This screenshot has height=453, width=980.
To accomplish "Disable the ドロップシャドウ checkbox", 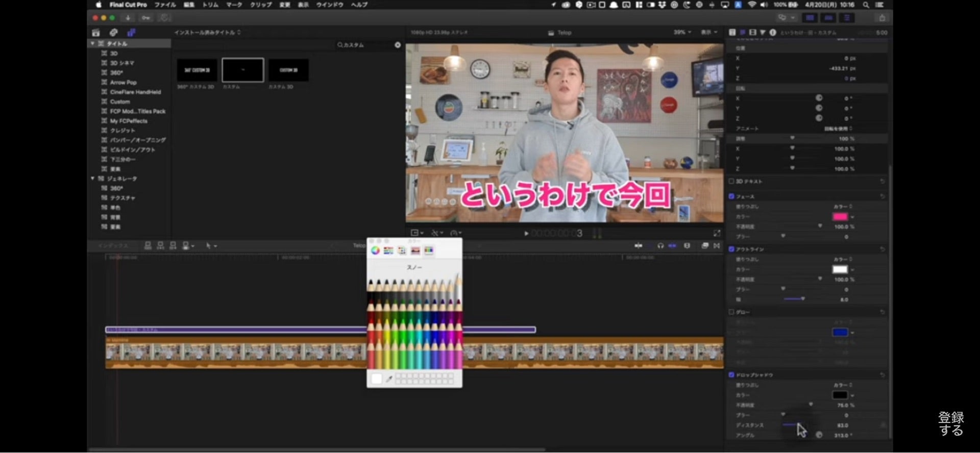I will click(731, 375).
